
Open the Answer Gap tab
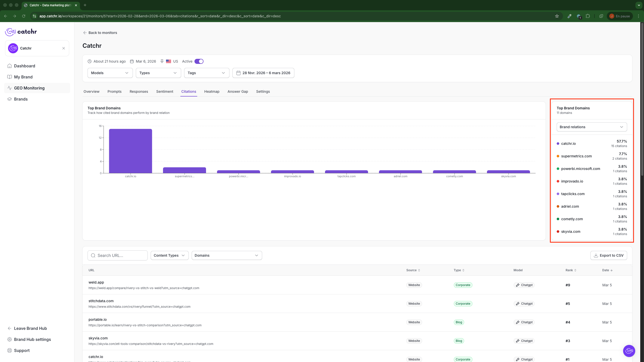click(237, 92)
